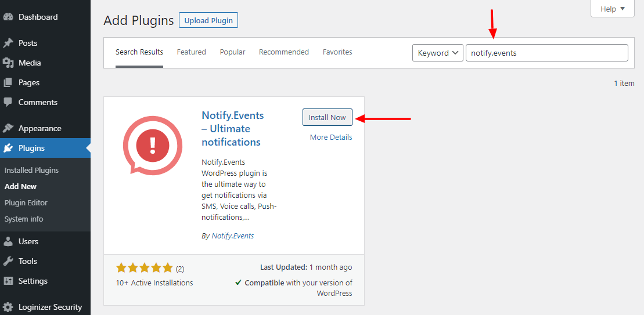Open the Dashboard menu item

[45, 17]
